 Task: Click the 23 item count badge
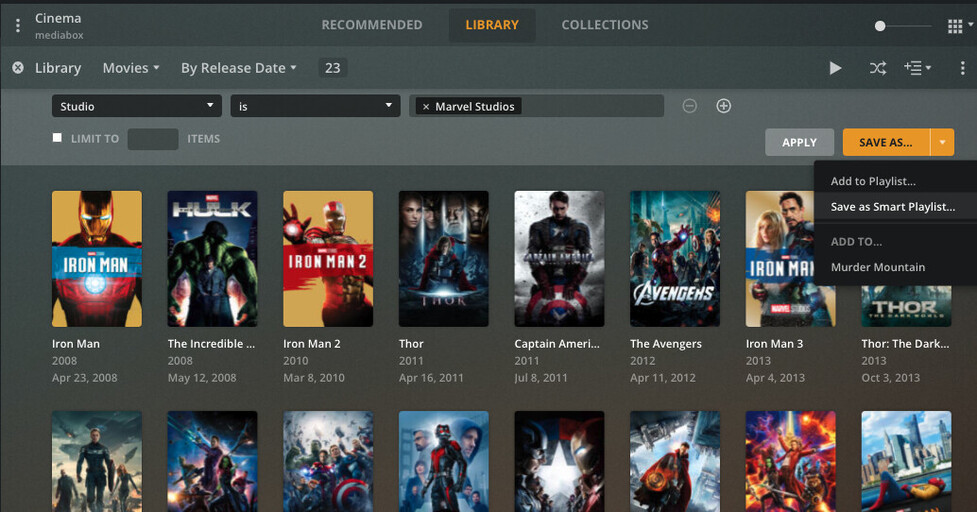pyautogui.click(x=333, y=68)
